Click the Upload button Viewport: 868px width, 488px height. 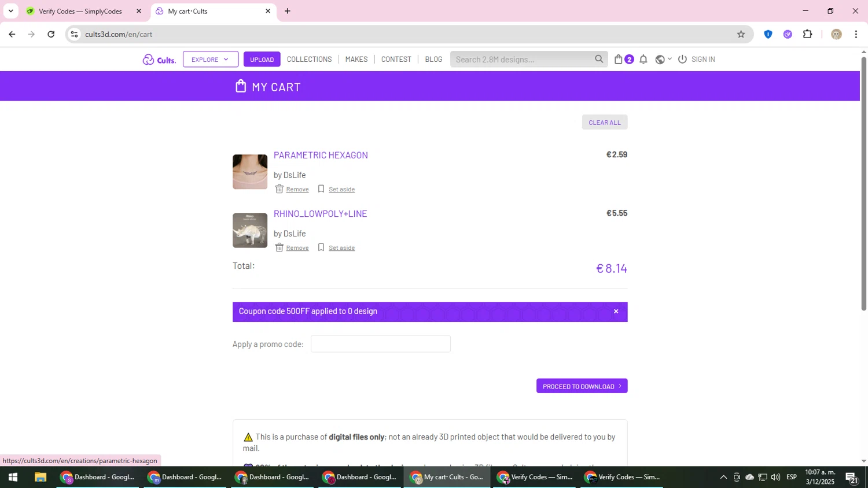[x=262, y=59]
